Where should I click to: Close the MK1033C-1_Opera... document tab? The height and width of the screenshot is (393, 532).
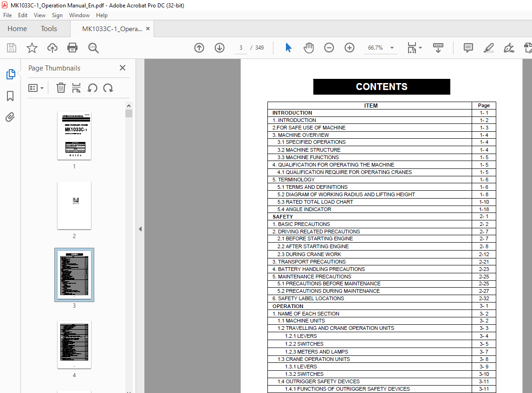(148, 29)
